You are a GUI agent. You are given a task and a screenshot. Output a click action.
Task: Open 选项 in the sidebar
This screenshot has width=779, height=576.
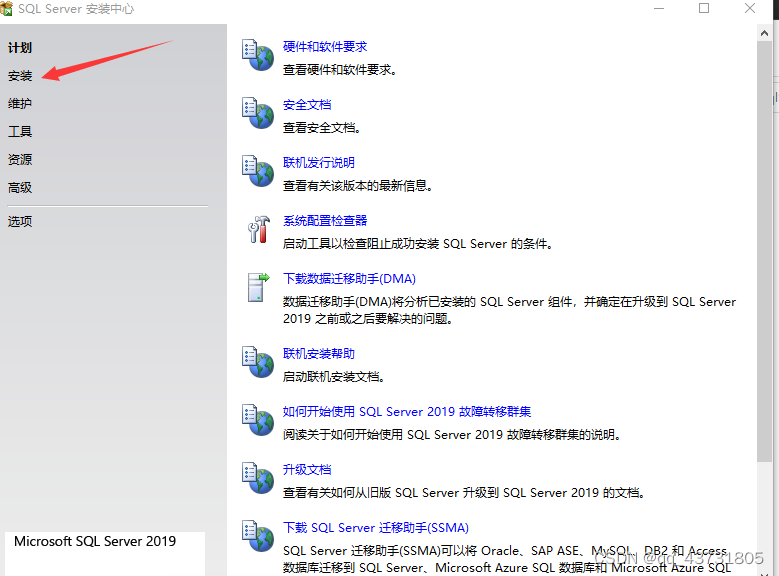point(20,221)
